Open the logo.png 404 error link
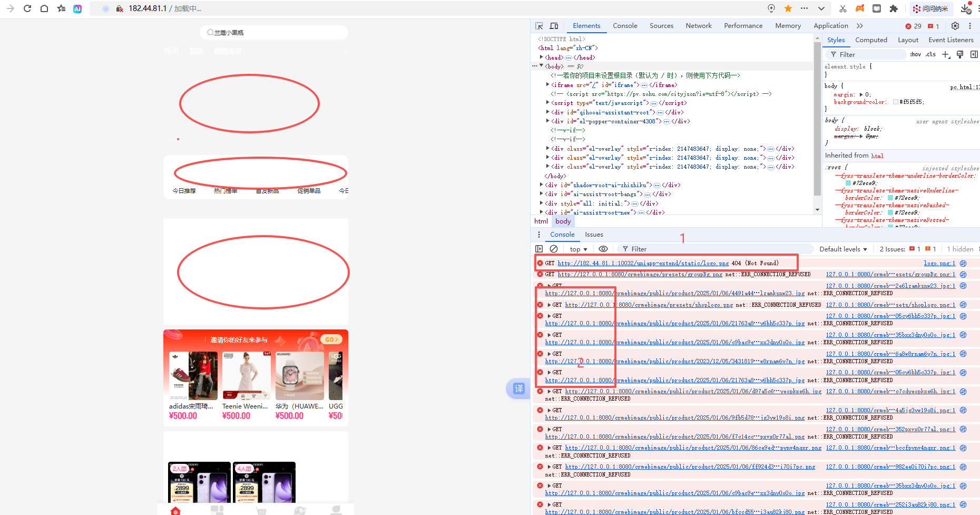The width and height of the screenshot is (980, 515). (x=643, y=263)
